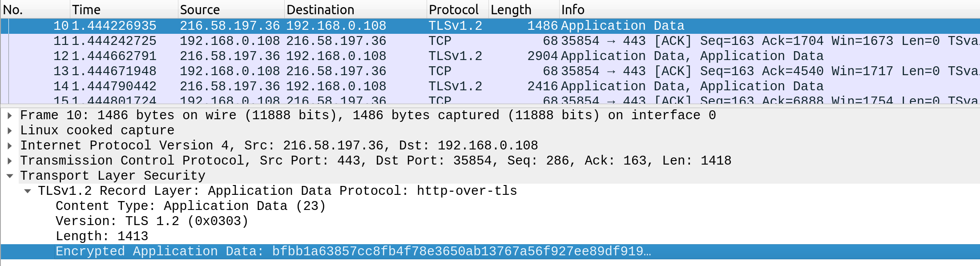This screenshot has height=266, width=980.
Task: Collapse the TLSv1.2 Record Layer node
Action: (x=28, y=191)
